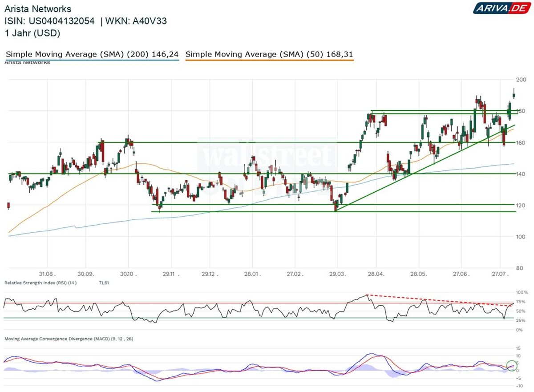
Task: Click the ARIVA.DE logo
Action: pyautogui.click(x=501, y=8)
